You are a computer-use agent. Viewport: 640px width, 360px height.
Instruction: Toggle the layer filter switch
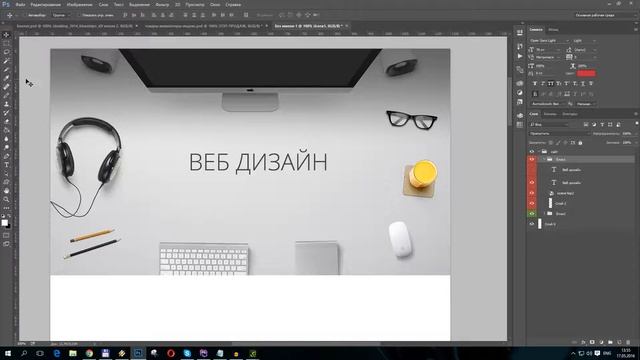tap(636, 124)
